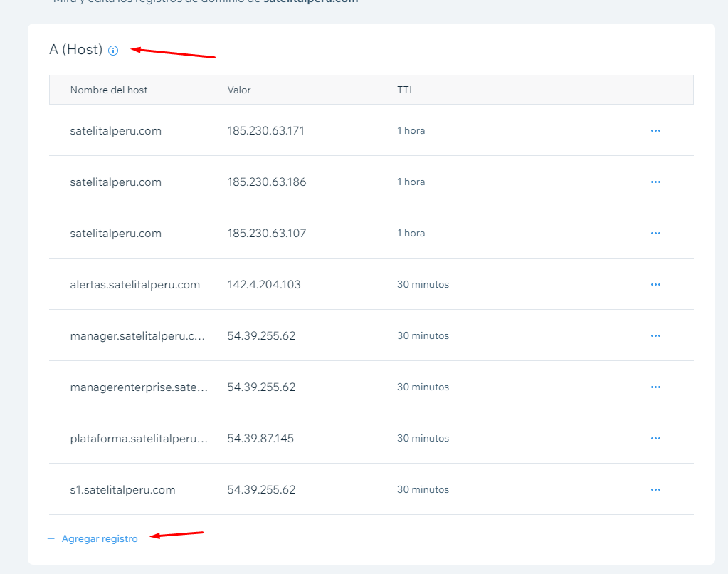Open three-dot menu for 185.230.63.186 record
This screenshot has width=728, height=574.
point(655,182)
